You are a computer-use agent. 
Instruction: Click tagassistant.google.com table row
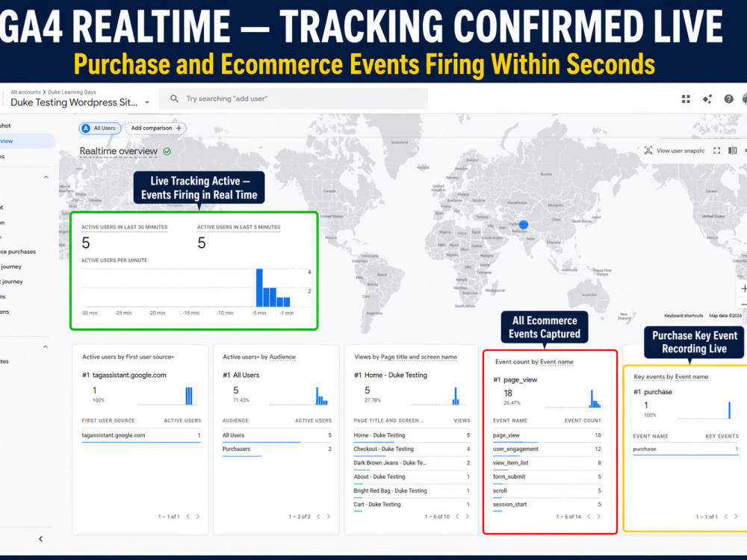click(x=141, y=435)
